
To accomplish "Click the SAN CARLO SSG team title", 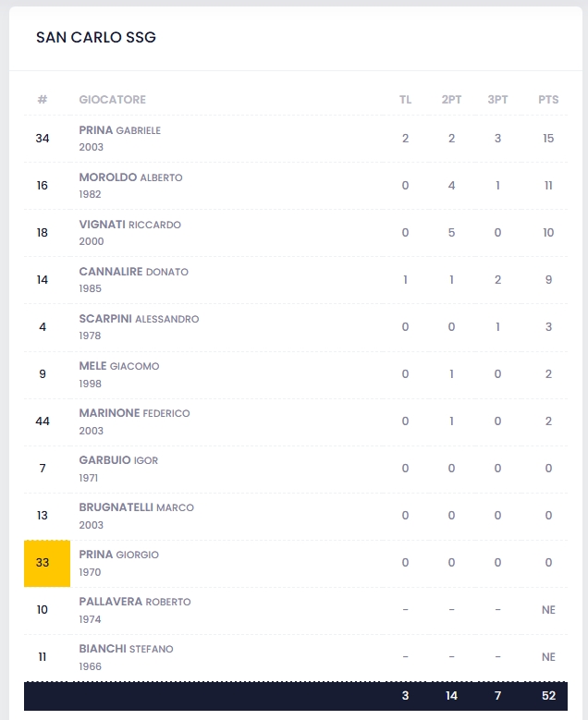I will pyautogui.click(x=96, y=38).
